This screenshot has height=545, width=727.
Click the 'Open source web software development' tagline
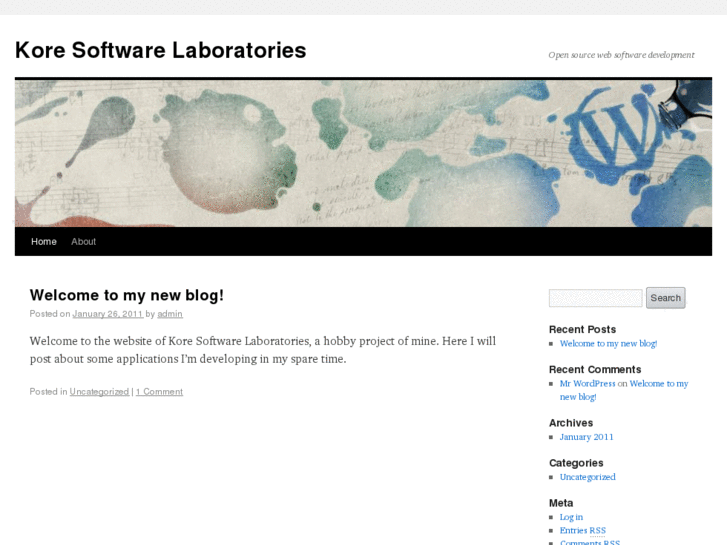[x=621, y=55]
